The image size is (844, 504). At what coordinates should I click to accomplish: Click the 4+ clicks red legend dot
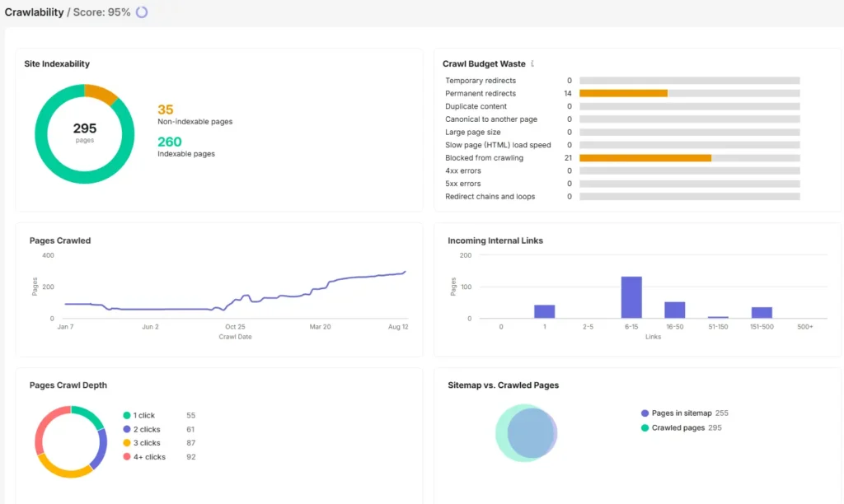(x=126, y=457)
